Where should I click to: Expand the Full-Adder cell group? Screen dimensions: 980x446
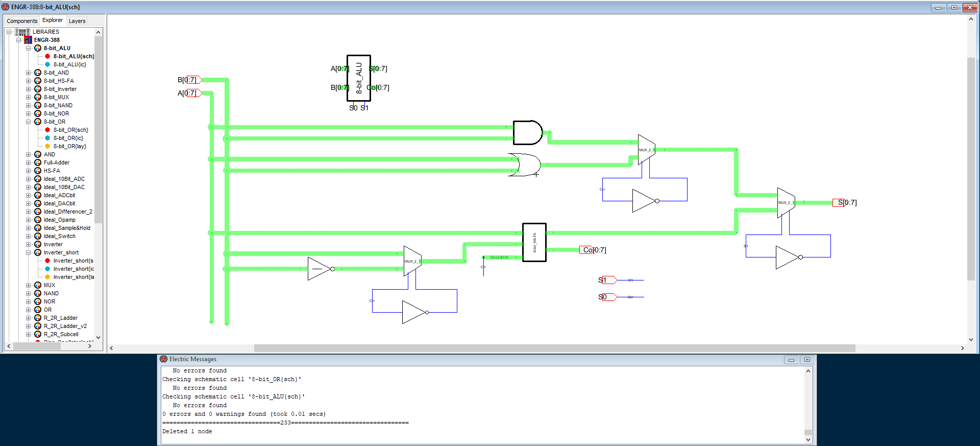(29, 162)
